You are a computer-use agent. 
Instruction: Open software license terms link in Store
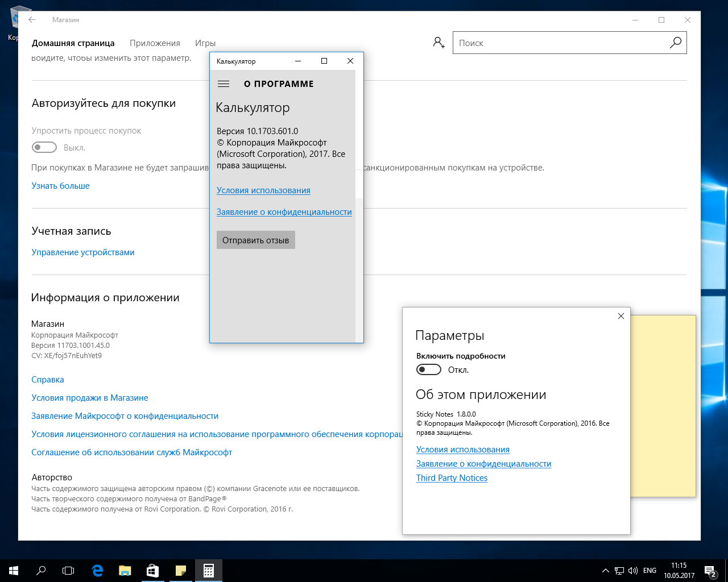tap(217, 434)
